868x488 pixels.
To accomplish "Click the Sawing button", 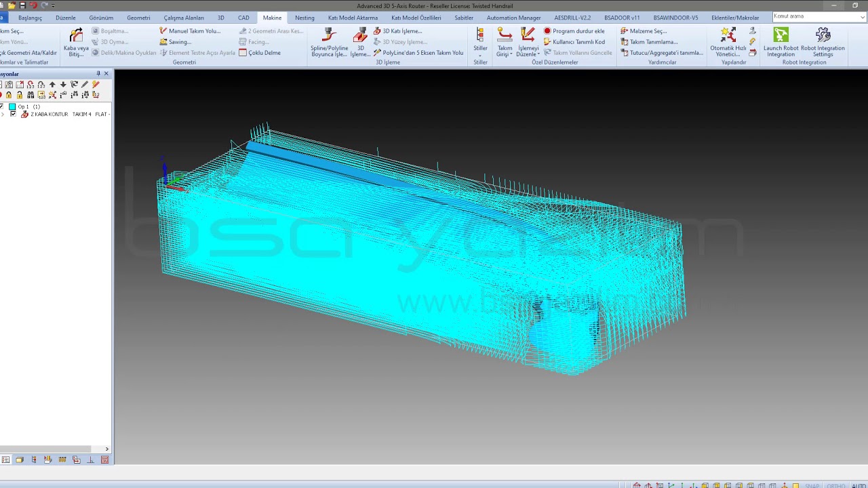I will click(x=175, y=42).
